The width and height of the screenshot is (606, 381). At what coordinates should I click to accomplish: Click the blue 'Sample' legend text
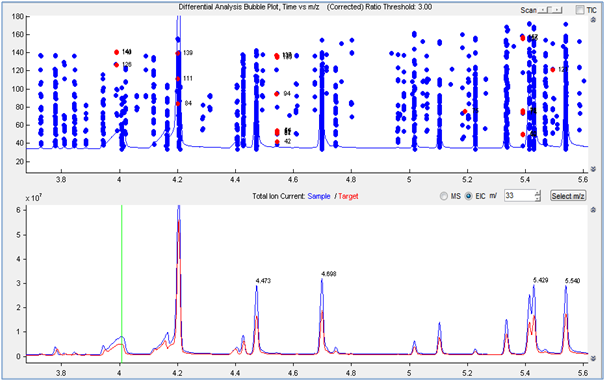(319, 196)
